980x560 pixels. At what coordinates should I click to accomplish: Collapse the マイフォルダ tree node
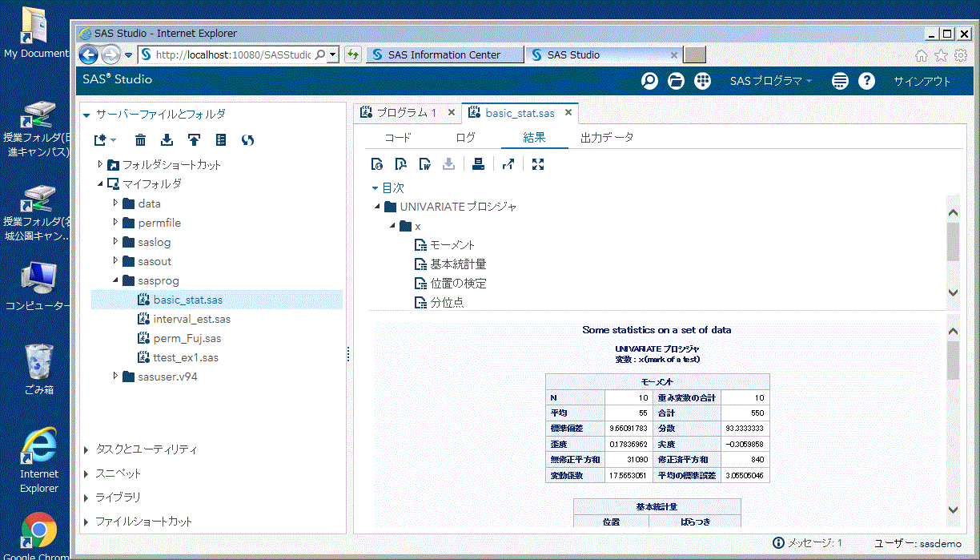tap(100, 183)
